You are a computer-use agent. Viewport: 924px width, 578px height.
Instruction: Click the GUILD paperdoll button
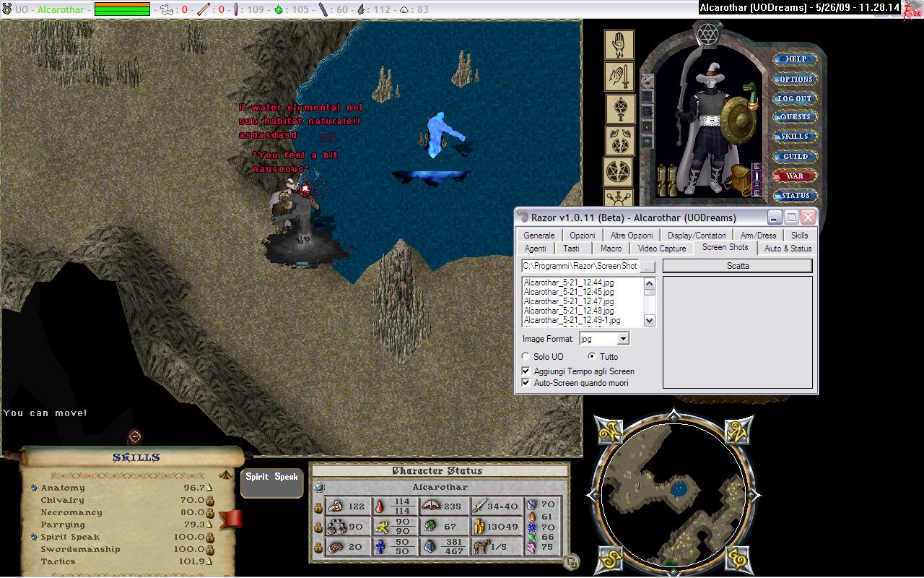pos(795,156)
